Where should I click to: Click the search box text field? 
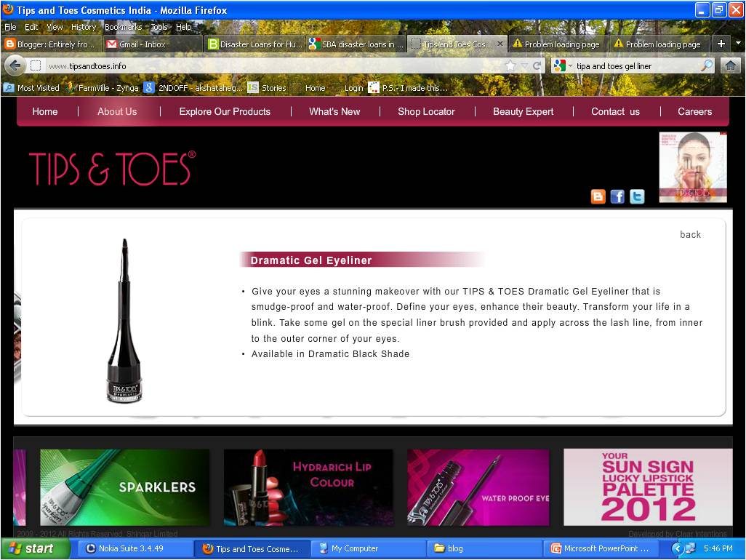636,65
